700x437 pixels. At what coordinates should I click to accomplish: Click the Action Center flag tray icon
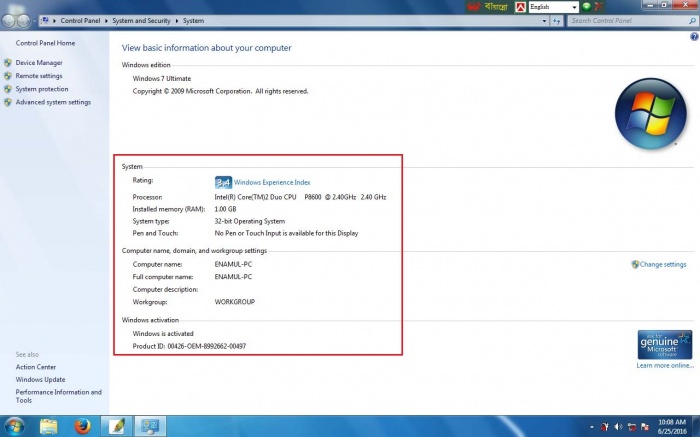click(645, 427)
